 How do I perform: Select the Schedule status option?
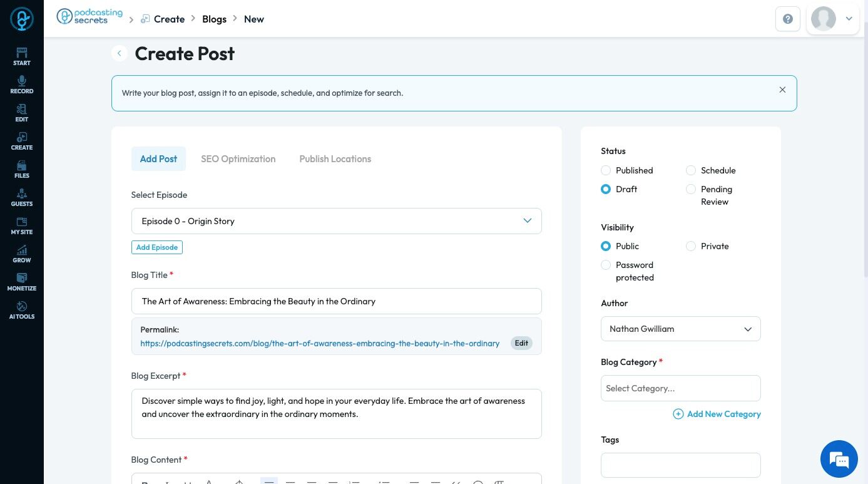click(x=691, y=170)
